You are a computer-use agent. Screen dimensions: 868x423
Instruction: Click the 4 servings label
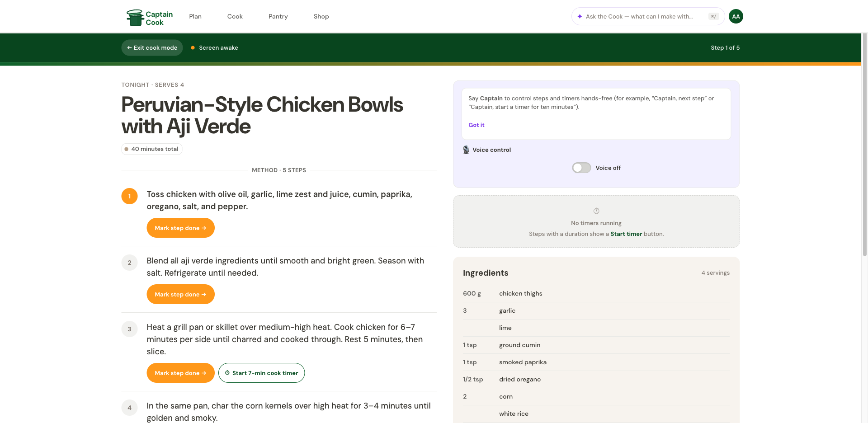click(715, 273)
